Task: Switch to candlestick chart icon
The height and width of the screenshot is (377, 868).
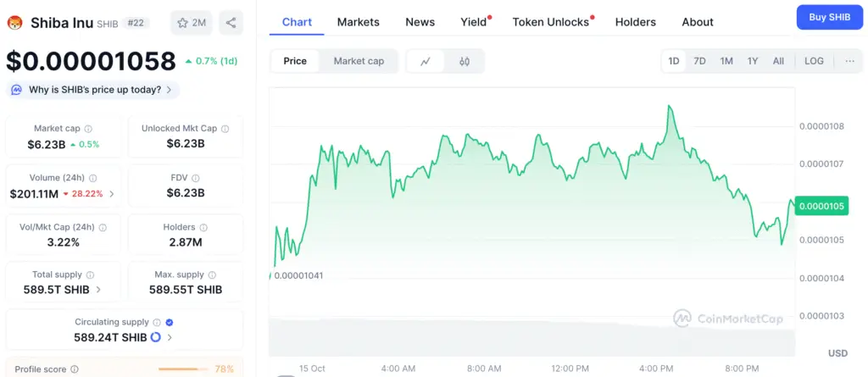Action: [x=465, y=61]
